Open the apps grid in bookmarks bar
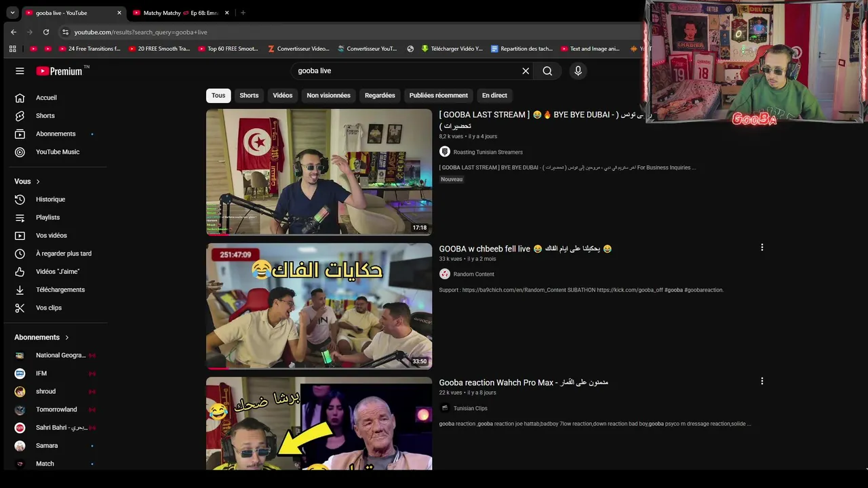 (x=12, y=49)
